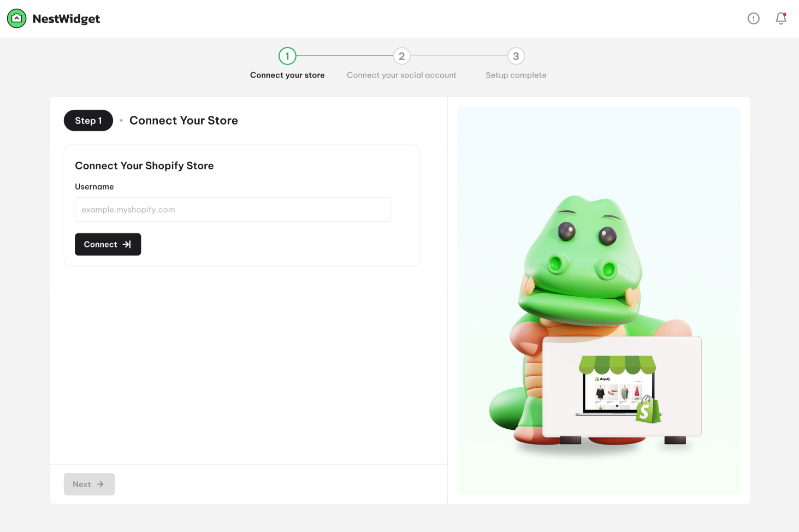The height and width of the screenshot is (532, 799).
Task: Click the Username field label
Action: coord(94,187)
